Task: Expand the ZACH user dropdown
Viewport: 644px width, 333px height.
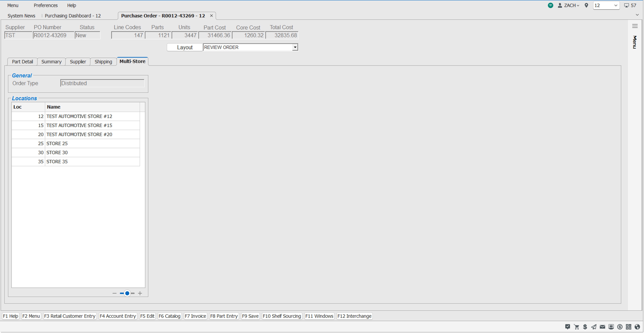Action: (571, 5)
